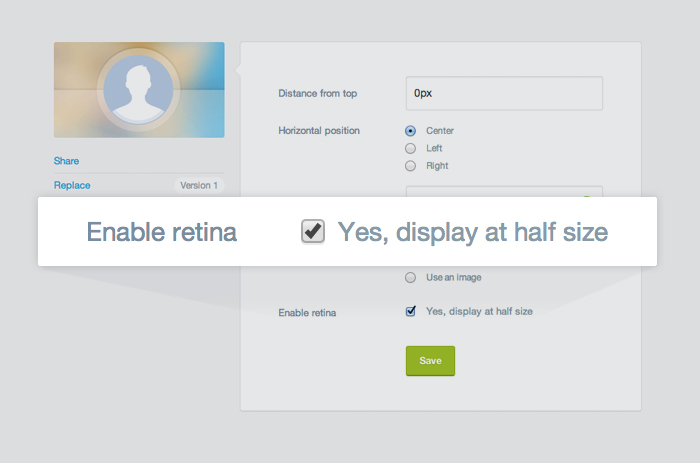The width and height of the screenshot is (700, 463).
Task: Click the user silhouette avatar icon
Action: click(138, 90)
